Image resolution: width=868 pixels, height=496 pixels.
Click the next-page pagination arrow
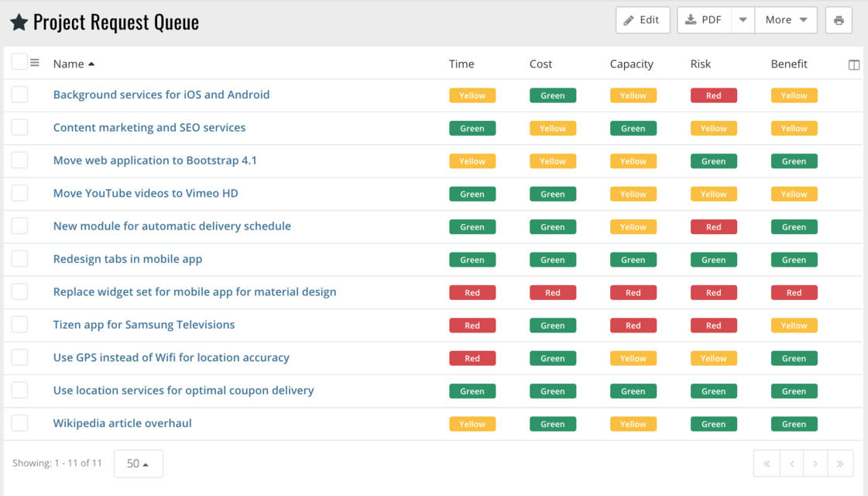point(815,463)
